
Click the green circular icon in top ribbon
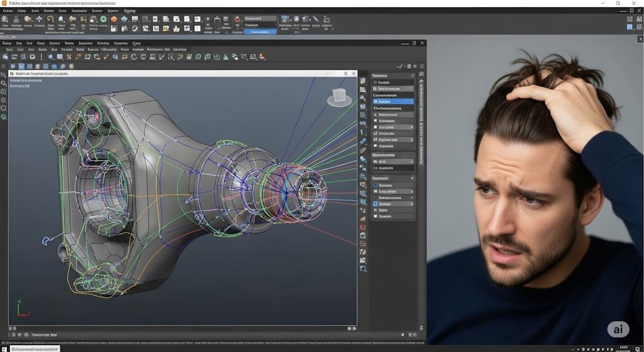pyautogui.click(x=104, y=20)
